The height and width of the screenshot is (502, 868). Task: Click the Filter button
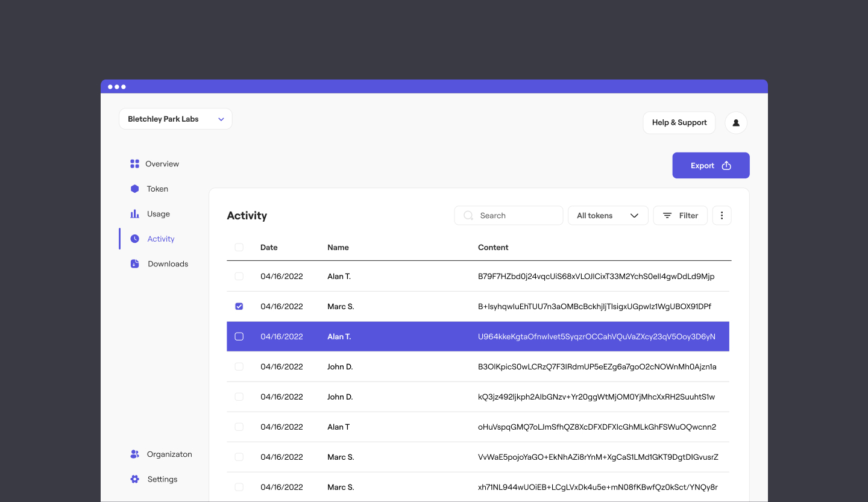[680, 216]
